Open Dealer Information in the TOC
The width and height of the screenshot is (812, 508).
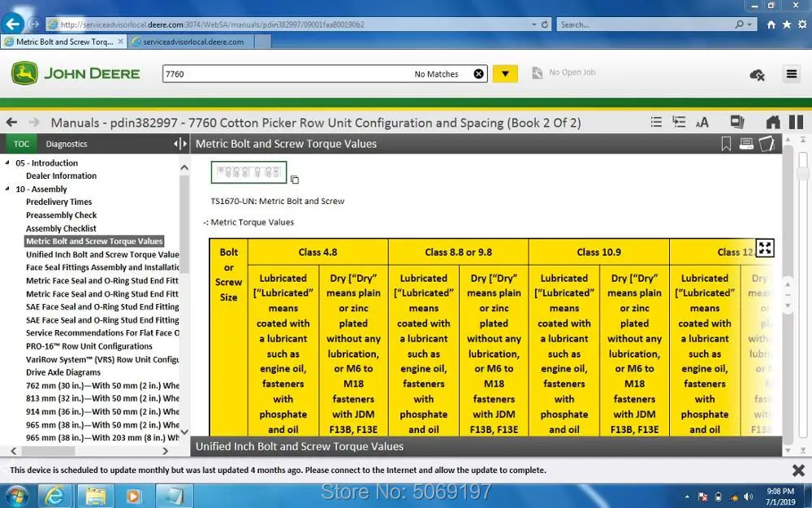(61, 176)
